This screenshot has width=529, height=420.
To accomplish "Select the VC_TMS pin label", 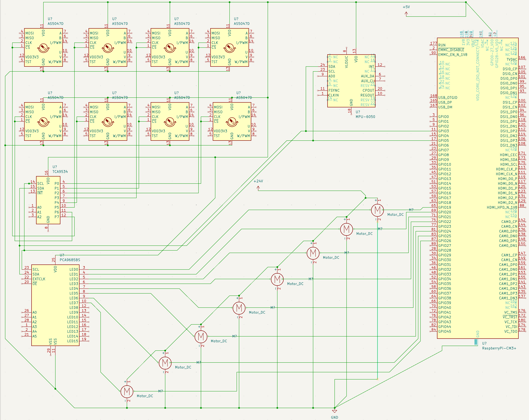I will 511,312.
